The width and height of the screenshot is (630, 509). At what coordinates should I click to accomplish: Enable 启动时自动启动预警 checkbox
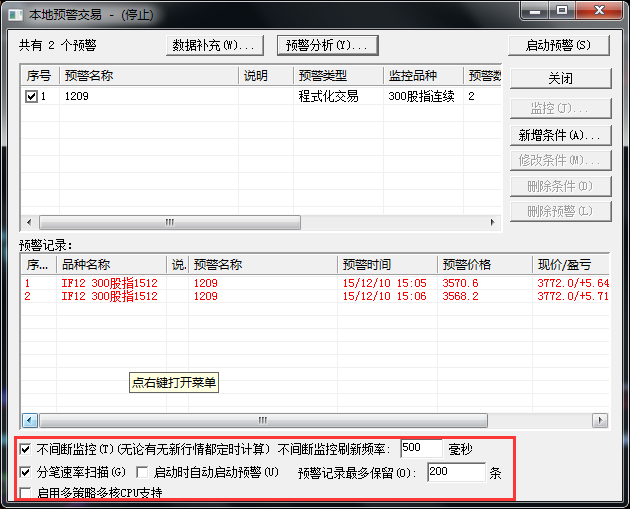142,472
